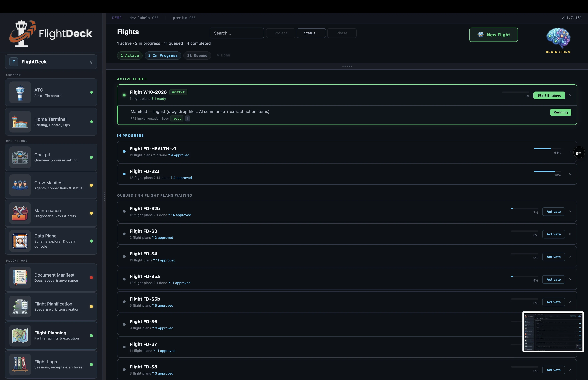Click the Data Plane magnifier icon
The height and width of the screenshot is (380, 588).
20,241
